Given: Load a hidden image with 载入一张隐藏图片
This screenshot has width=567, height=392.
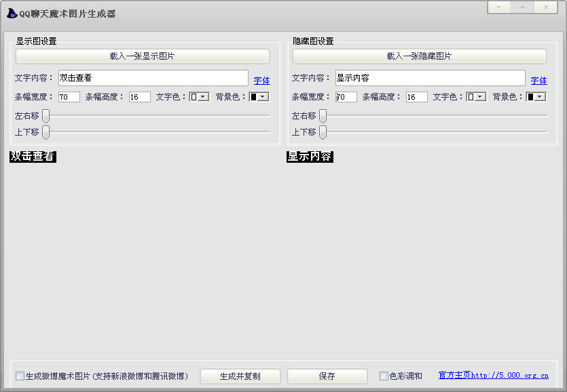Looking at the screenshot, I should coord(420,56).
